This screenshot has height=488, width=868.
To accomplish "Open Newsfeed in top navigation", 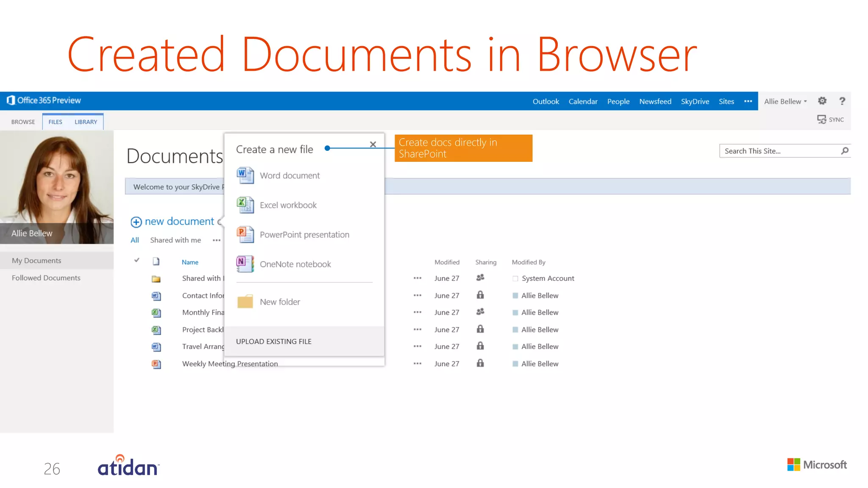I will (x=655, y=101).
